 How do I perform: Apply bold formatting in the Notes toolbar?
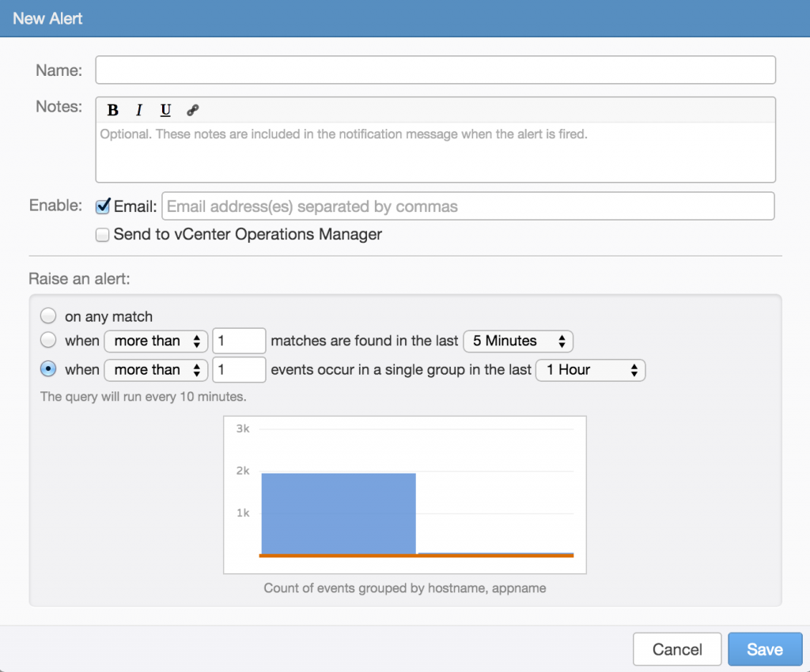pyautogui.click(x=112, y=110)
